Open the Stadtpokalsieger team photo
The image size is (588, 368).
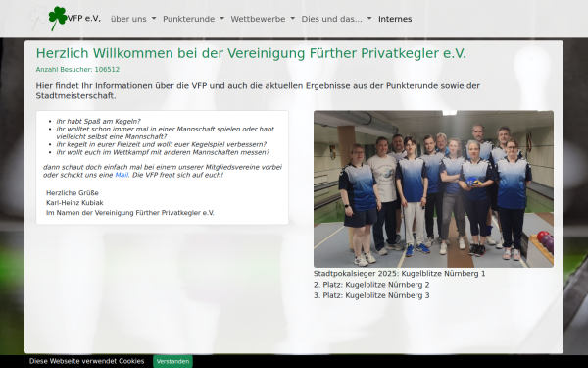[433, 188]
